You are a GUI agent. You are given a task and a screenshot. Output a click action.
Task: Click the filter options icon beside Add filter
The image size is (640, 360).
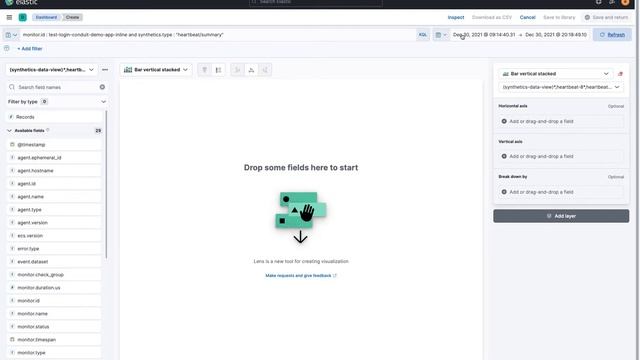7,49
